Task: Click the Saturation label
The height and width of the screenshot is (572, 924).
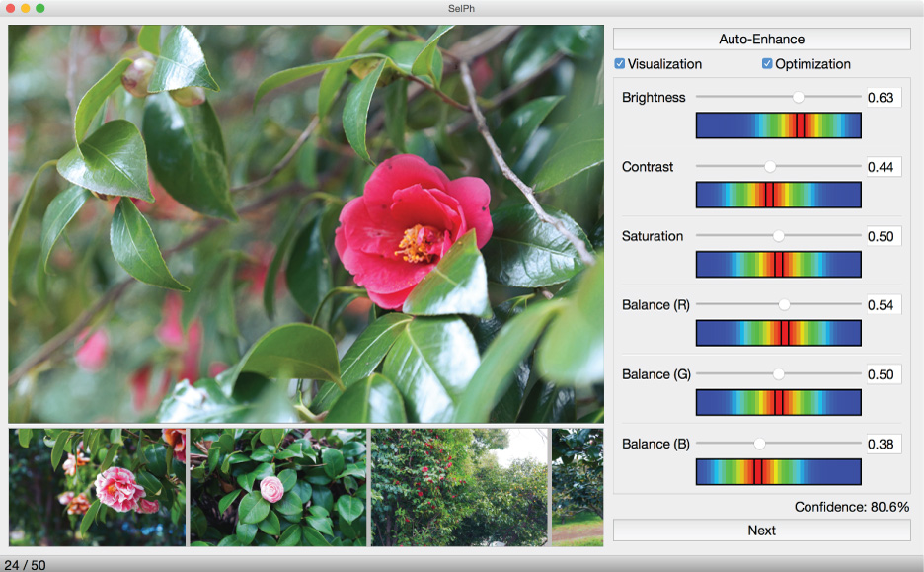Action: [x=653, y=236]
